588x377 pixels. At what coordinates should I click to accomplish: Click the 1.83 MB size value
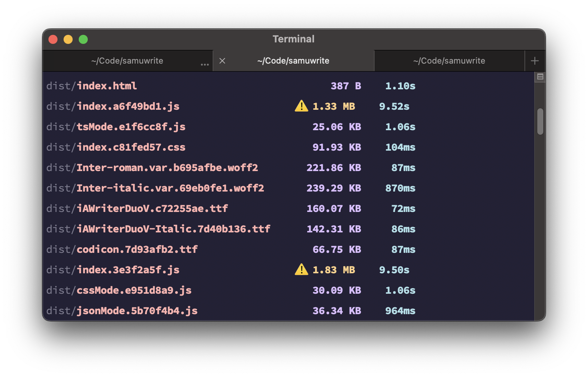334,270
